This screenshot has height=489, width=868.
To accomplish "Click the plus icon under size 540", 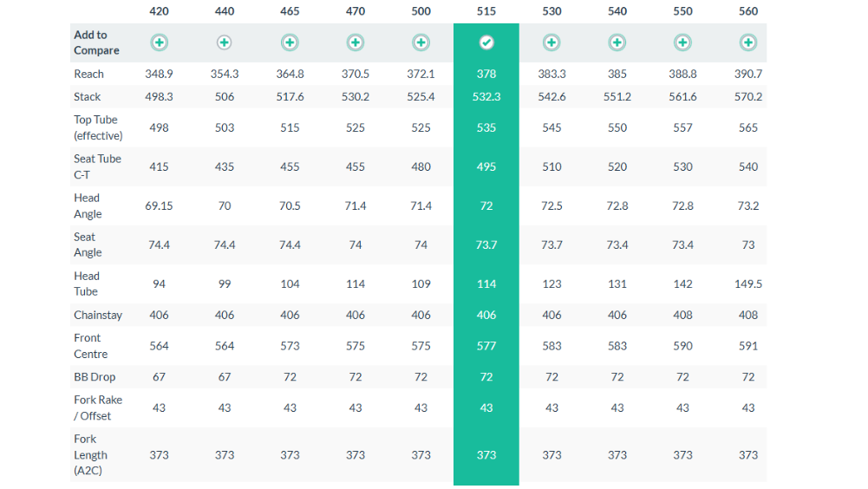I will (x=617, y=42).
